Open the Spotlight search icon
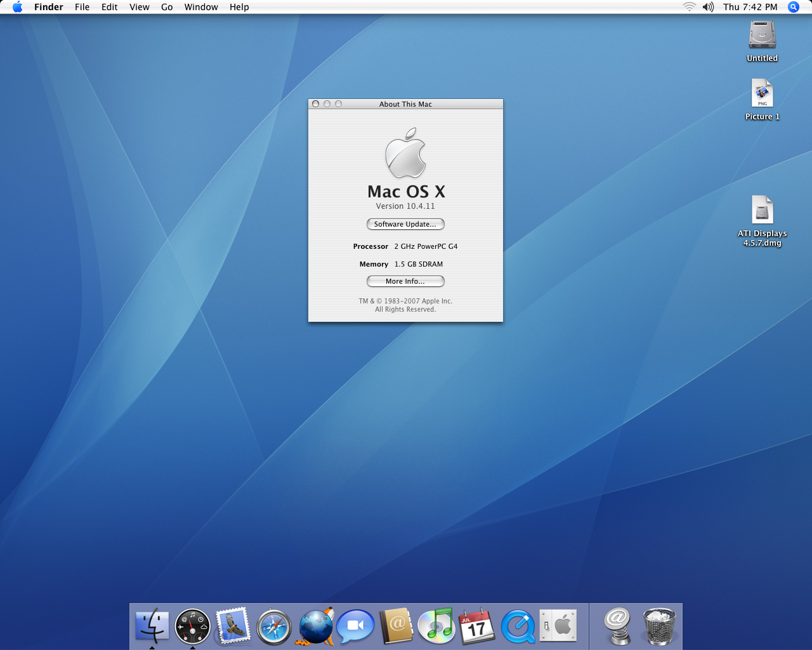 pos(794,7)
